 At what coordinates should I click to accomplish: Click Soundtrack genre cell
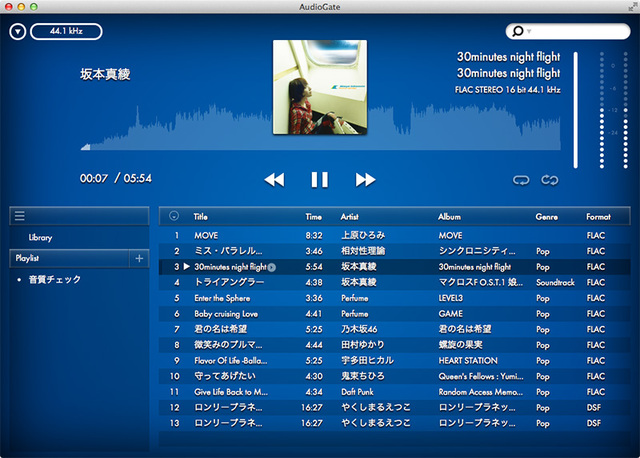point(555,282)
